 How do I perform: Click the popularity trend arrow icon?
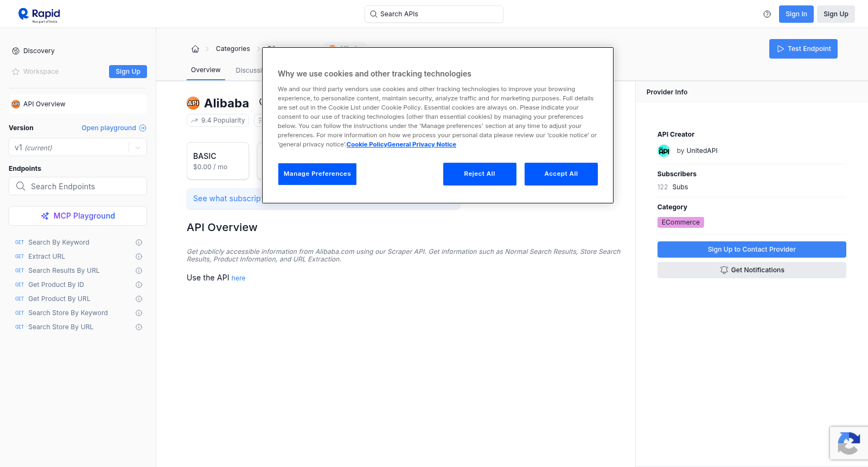[x=194, y=120]
